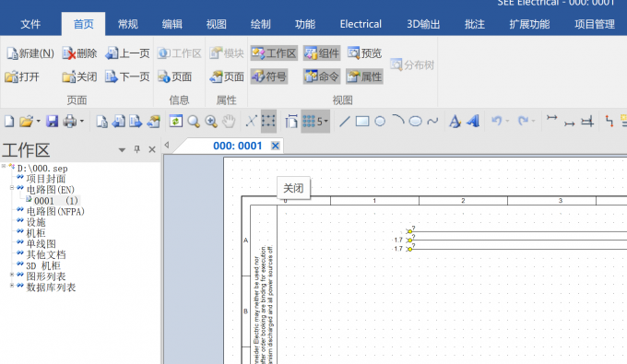Open the dropdown arrow next to printer icon

coord(81,121)
